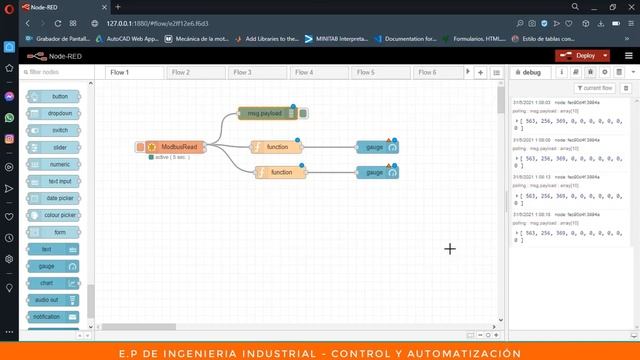Click the ModbusRead node inject button

point(140,147)
